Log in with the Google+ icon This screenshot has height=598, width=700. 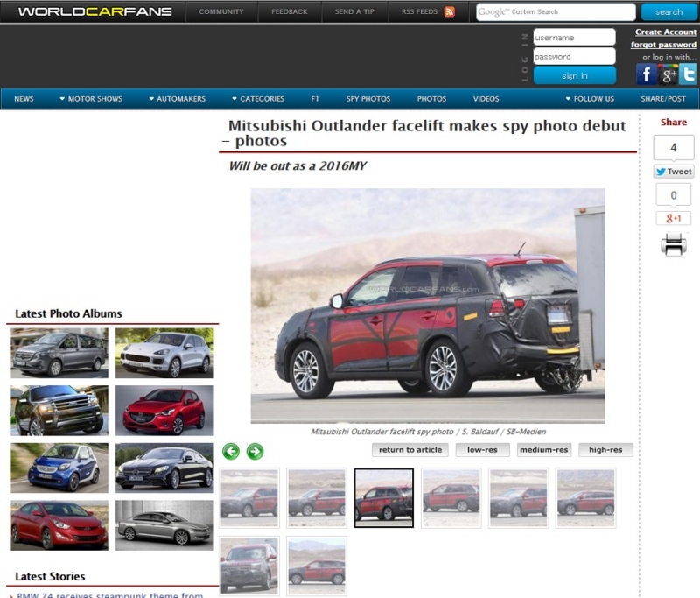click(x=668, y=74)
